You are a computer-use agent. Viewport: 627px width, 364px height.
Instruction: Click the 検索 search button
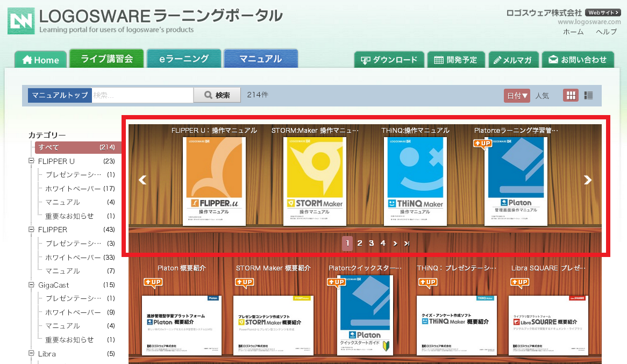(x=217, y=95)
